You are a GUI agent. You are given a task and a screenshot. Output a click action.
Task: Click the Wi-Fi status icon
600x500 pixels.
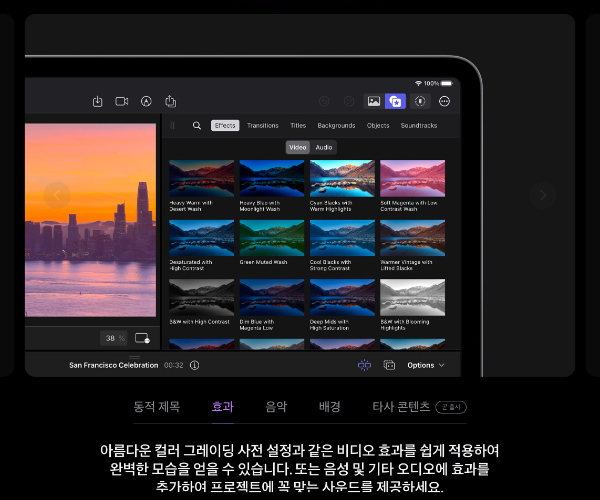[419, 83]
